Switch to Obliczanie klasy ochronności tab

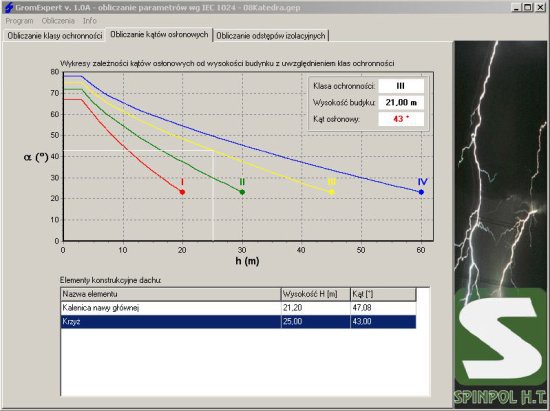pyautogui.click(x=55, y=36)
